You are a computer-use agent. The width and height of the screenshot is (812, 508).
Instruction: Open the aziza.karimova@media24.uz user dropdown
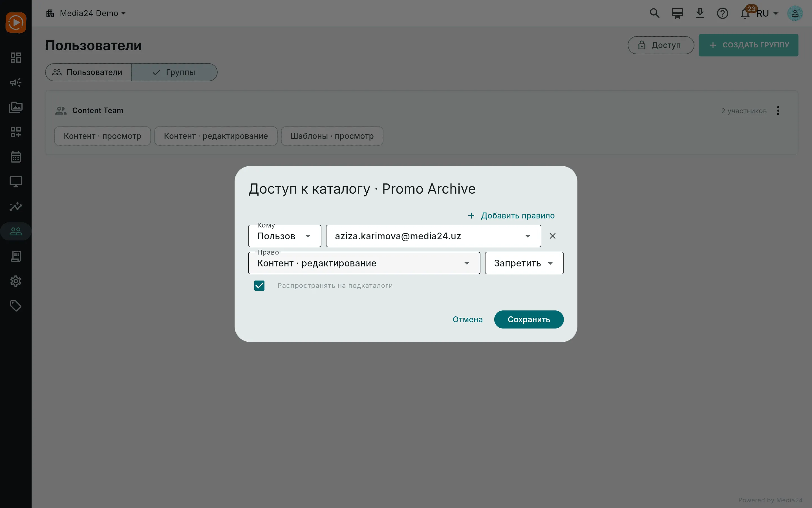point(433,236)
